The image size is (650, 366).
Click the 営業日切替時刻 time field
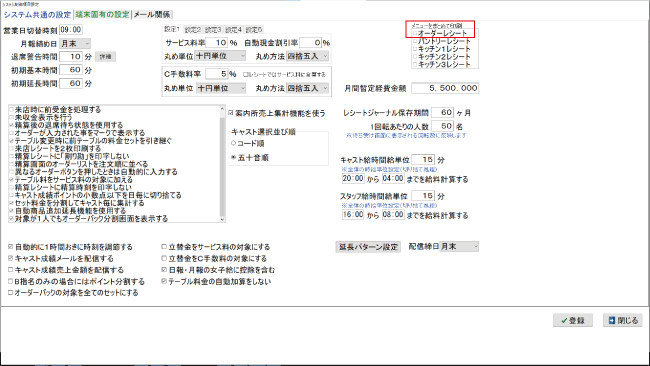(71, 30)
